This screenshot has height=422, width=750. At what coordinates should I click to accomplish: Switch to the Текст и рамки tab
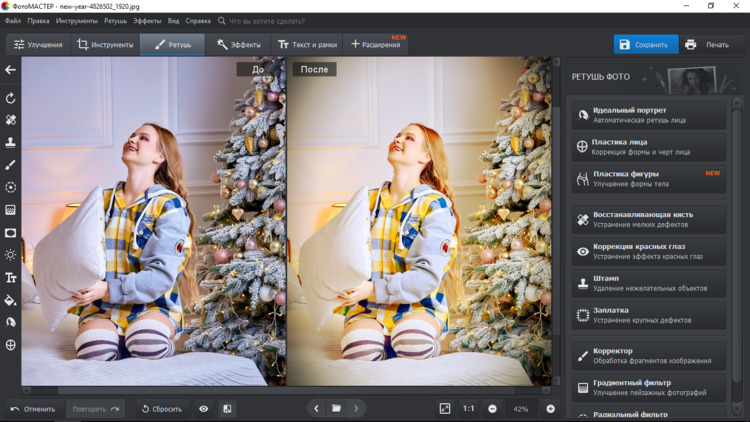click(x=306, y=44)
